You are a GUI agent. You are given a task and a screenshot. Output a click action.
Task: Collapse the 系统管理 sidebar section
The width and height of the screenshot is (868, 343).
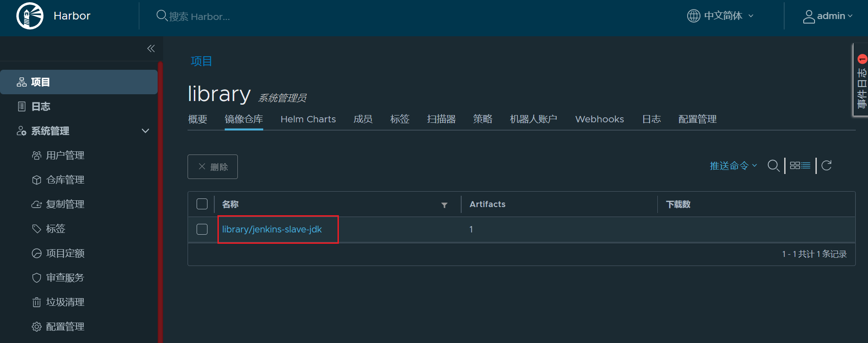[x=145, y=131]
